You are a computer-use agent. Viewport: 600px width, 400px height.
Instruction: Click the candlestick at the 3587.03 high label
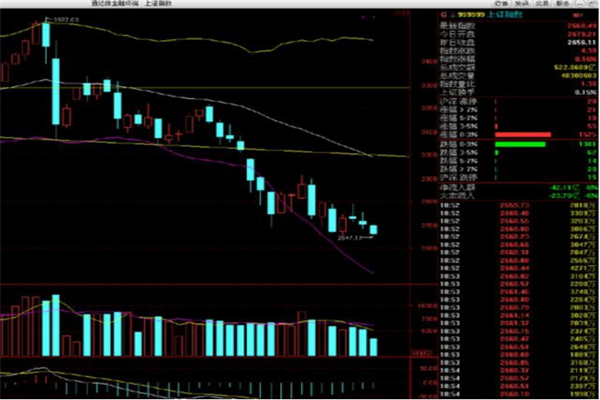pyautogui.click(x=45, y=33)
